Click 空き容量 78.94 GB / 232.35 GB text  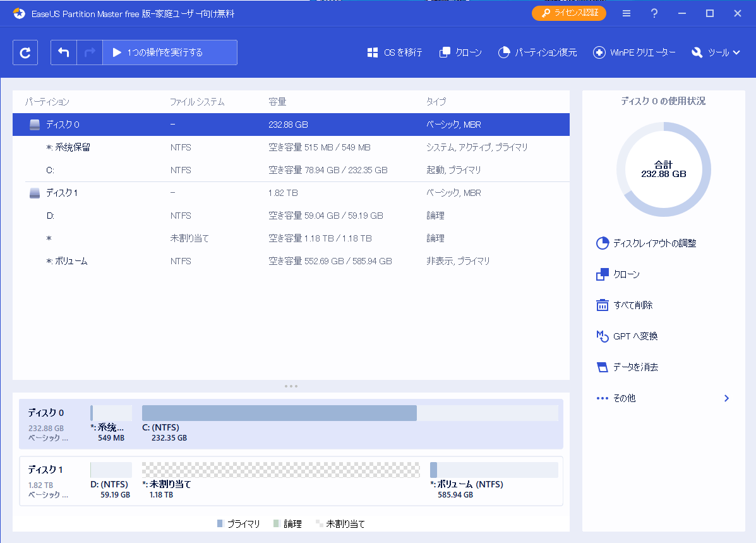328,170
